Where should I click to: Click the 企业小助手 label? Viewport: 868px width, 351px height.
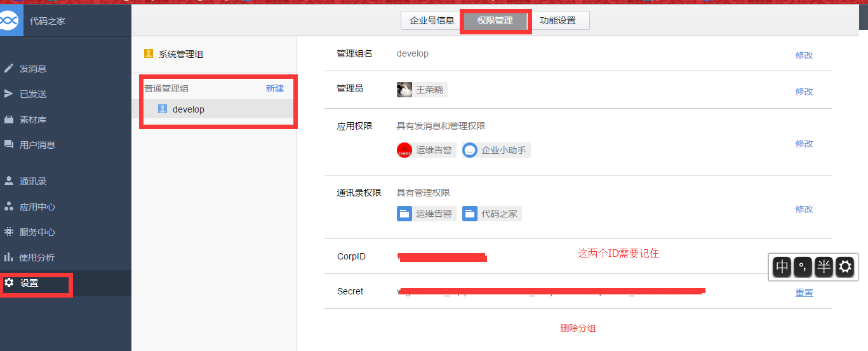click(504, 151)
